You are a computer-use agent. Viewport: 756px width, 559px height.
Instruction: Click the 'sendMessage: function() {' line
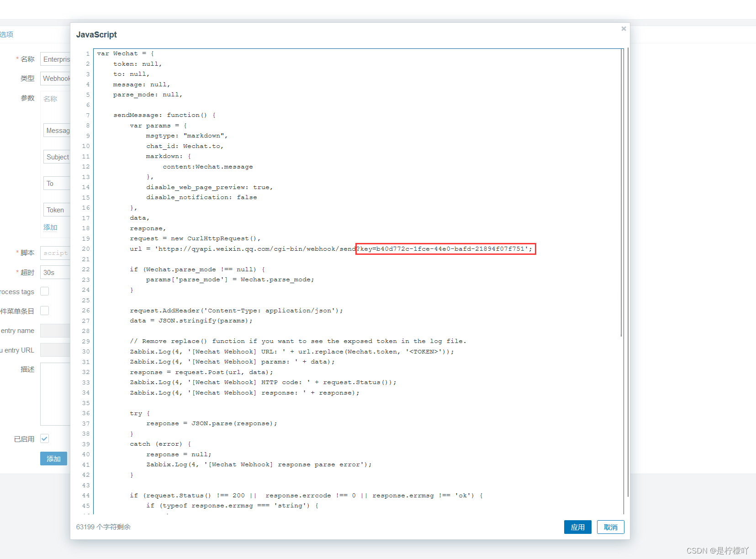click(164, 115)
